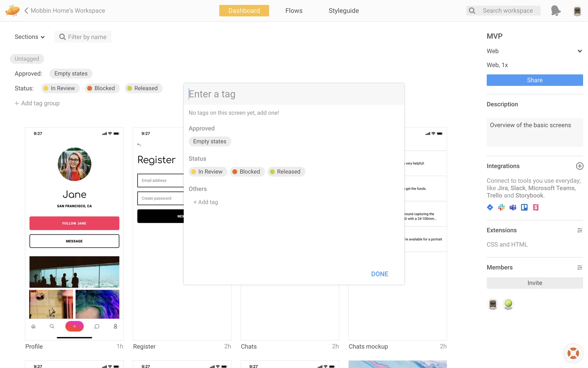Open notifications bell icon

pyautogui.click(x=556, y=11)
